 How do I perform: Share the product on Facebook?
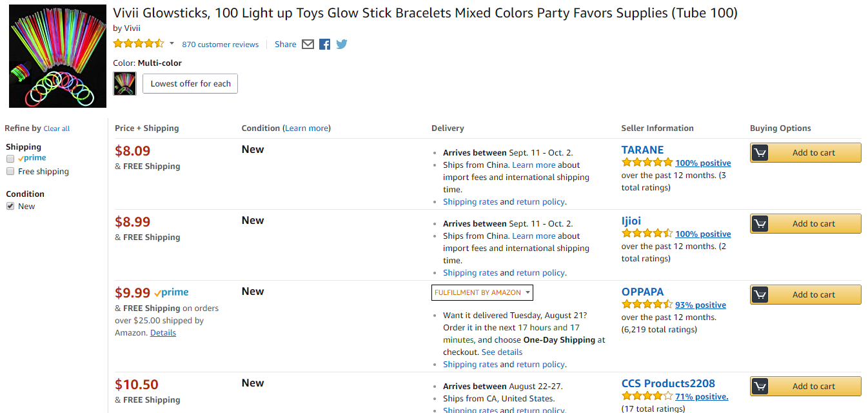(324, 45)
